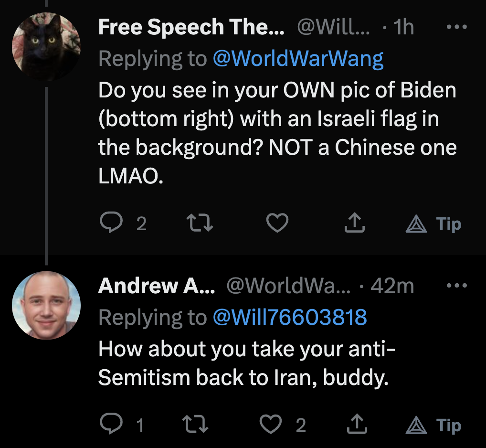Screen dimensions: 486x448
Task: Open the 1h timestamp of first tweet
Action: click(x=403, y=28)
